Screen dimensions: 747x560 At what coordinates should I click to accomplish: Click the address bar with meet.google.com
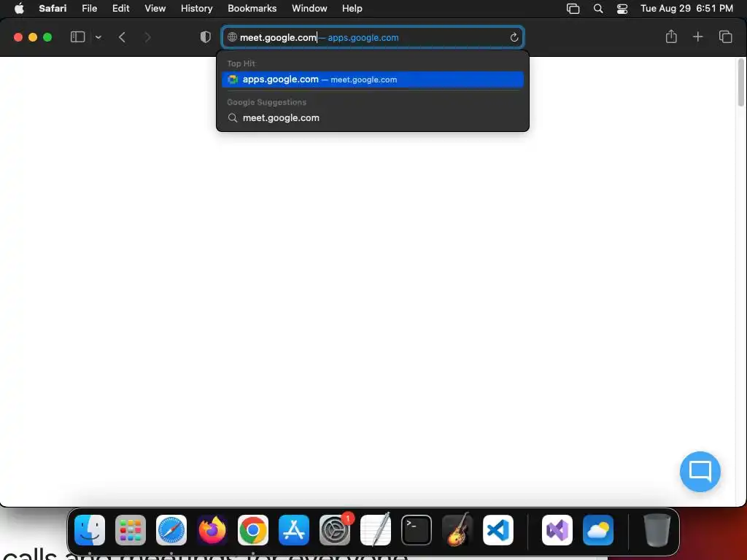[373, 37]
